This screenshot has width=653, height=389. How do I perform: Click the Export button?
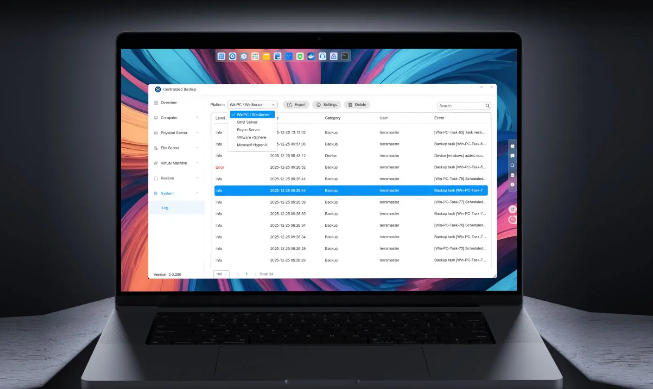[296, 105]
